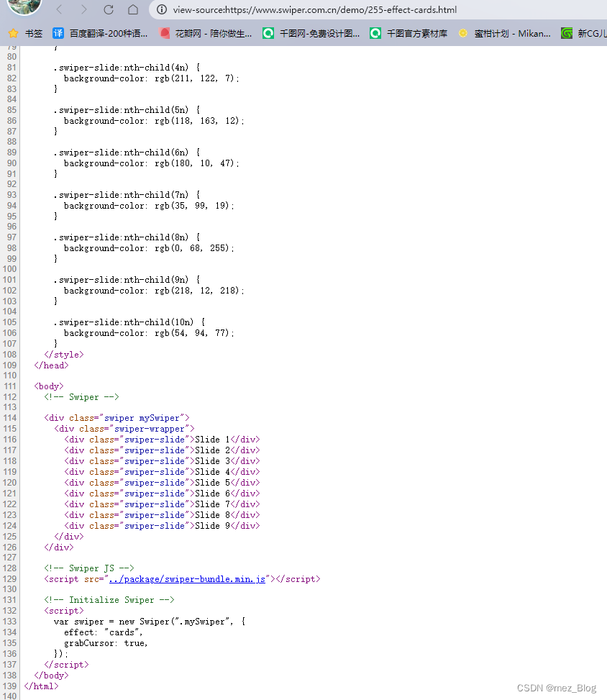Viewport: 607px width, 700px height.
Task: Open 千图官方素材库 bookmark
Action: tap(409, 34)
